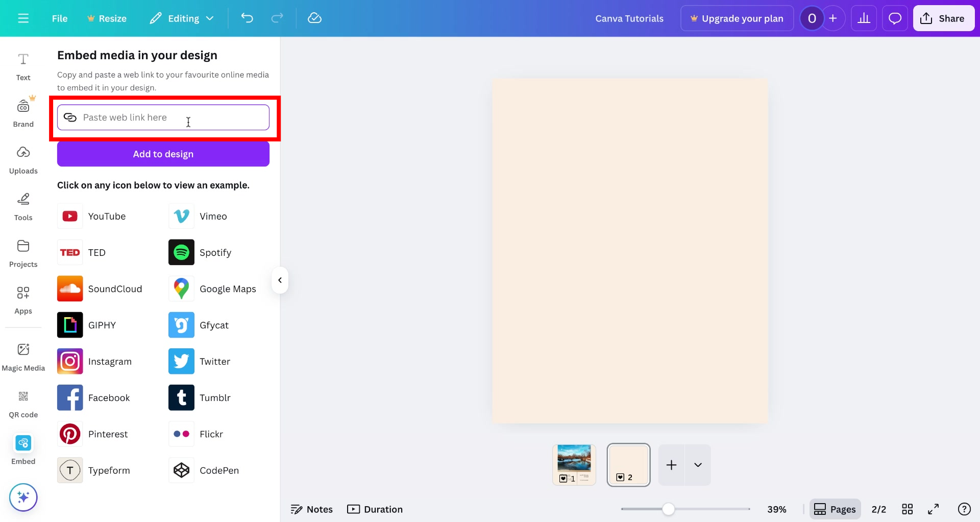Open the File menu
Image resolution: width=980 pixels, height=522 pixels.
(x=59, y=18)
